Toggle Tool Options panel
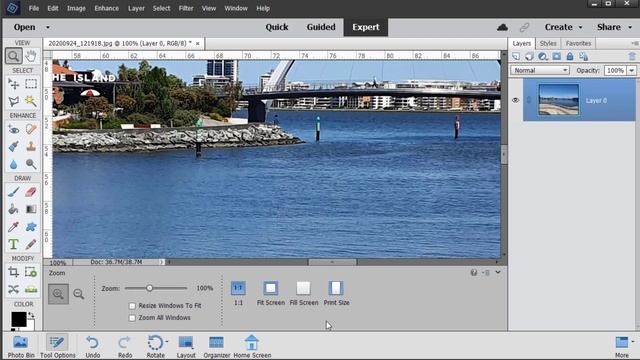Screen dimensions: 640x360 (x=58, y=346)
